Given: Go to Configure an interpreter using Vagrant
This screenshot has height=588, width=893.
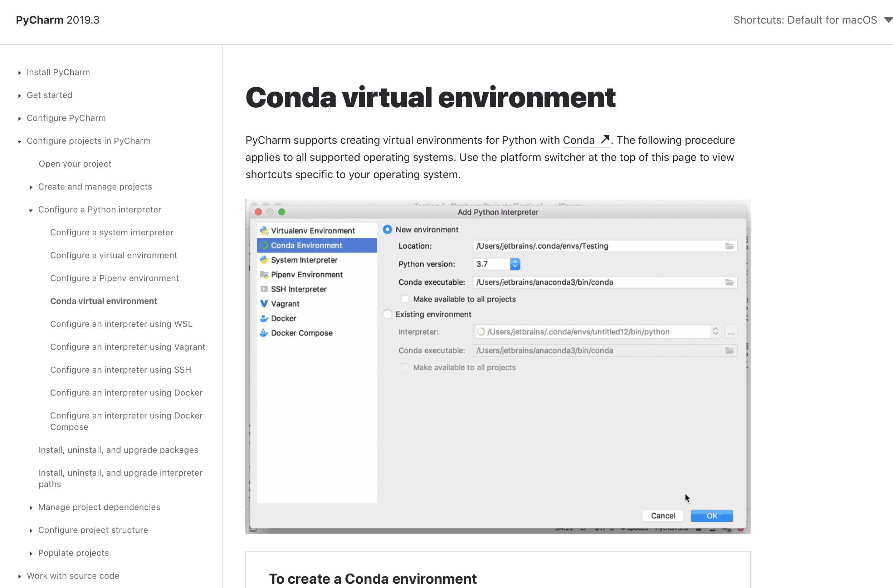Looking at the screenshot, I should point(128,347).
